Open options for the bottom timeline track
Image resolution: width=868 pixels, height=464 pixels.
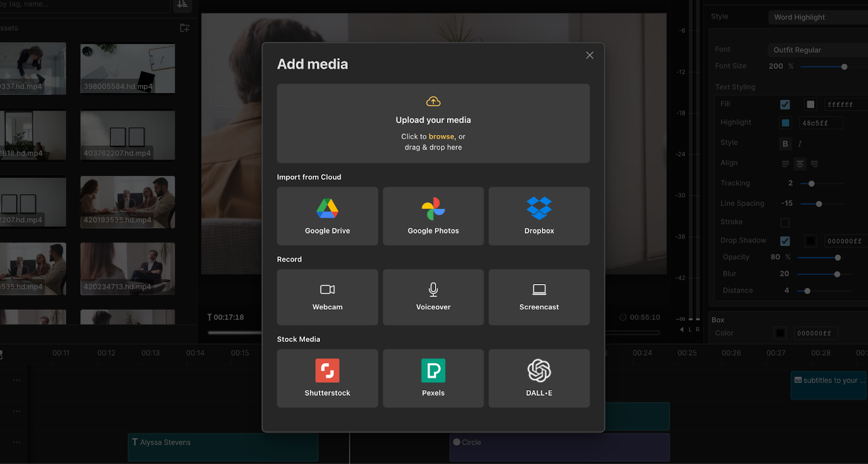pyautogui.click(x=17, y=442)
